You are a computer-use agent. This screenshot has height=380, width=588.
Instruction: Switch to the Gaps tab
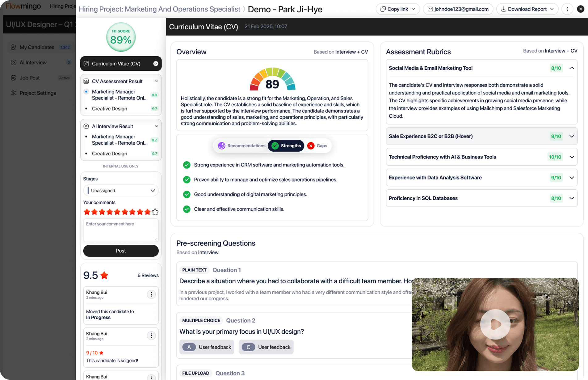(317, 146)
